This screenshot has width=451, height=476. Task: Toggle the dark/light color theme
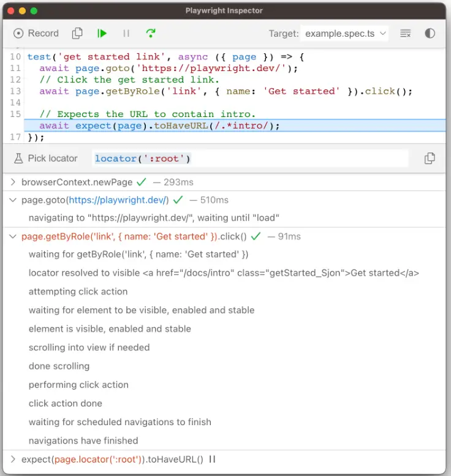click(430, 34)
